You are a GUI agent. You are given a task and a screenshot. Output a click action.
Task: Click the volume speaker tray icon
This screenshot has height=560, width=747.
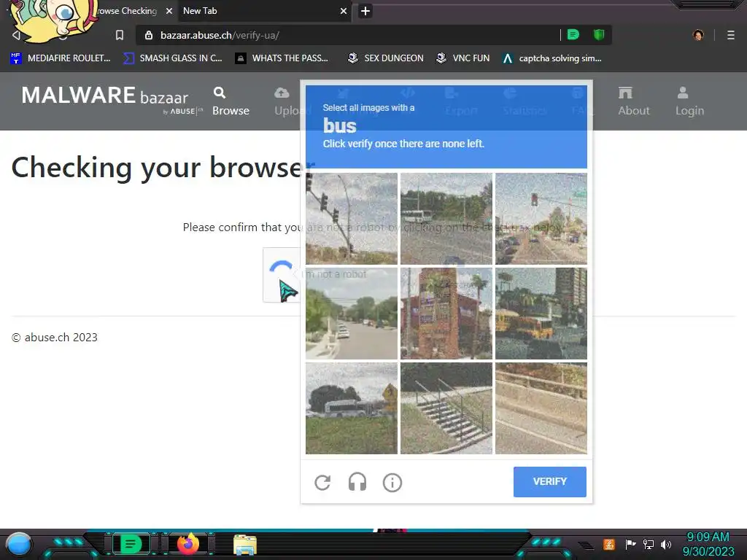coord(666,544)
